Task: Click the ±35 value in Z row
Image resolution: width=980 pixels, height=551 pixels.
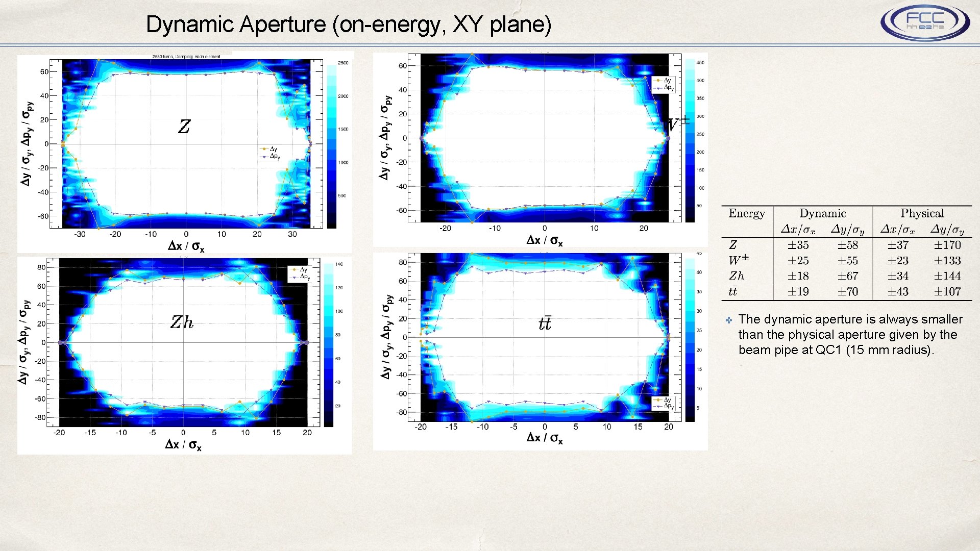Action: click(x=798, y=245)
